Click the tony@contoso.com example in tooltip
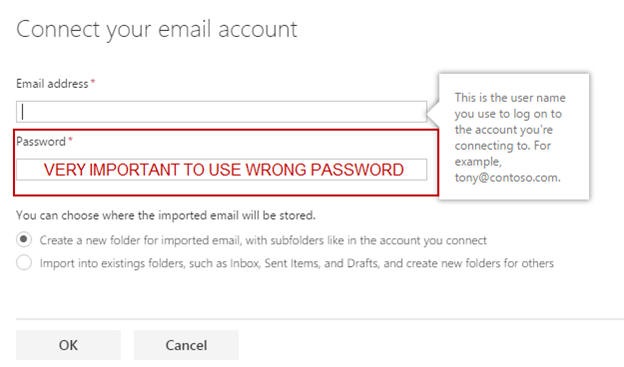 pos(507,178)
